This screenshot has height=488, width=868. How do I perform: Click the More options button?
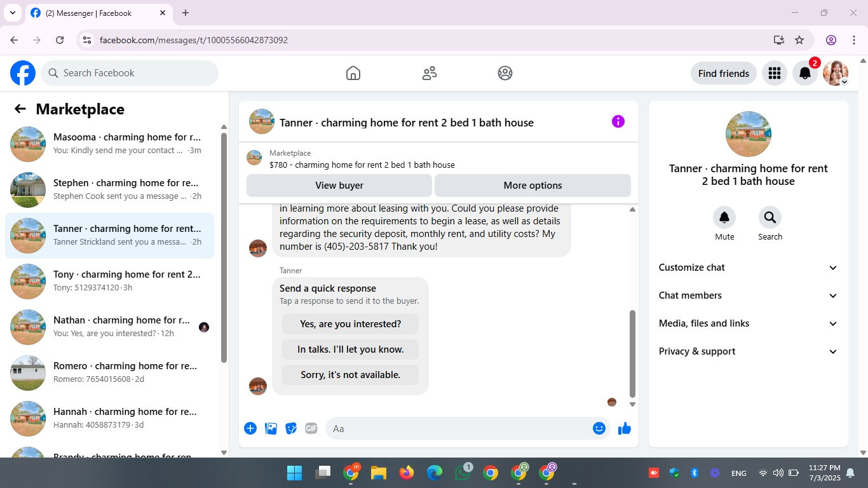pyautogui.click(x=532, y=186)
